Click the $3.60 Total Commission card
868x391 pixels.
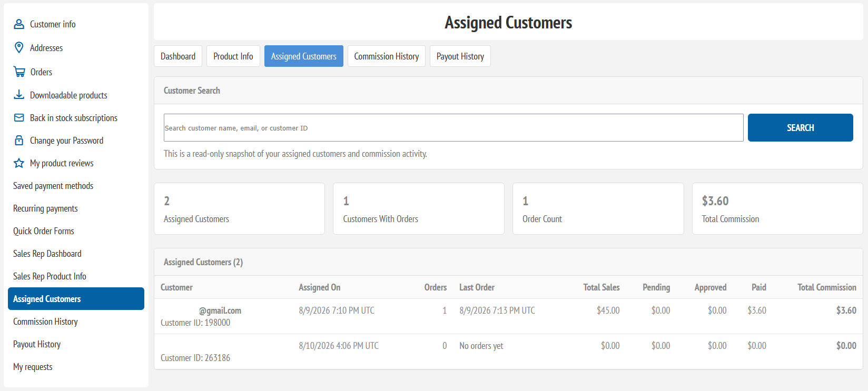pyautogui.click(x=777, y=209)
